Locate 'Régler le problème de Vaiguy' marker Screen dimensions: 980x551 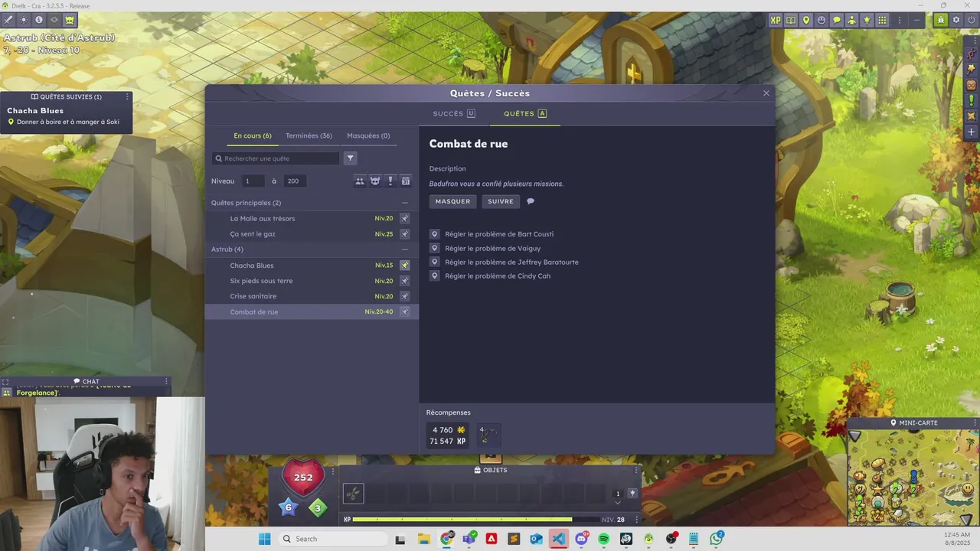435,248
